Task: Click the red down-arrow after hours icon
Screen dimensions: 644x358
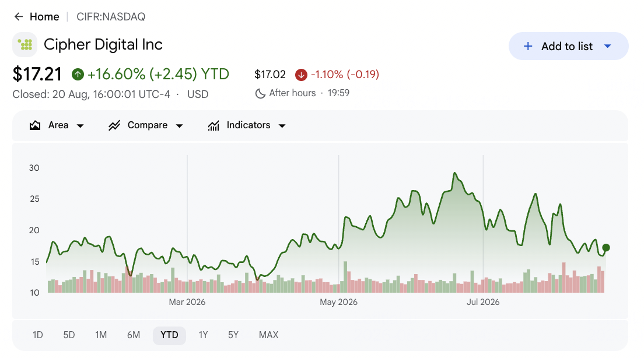Action: 301,75
